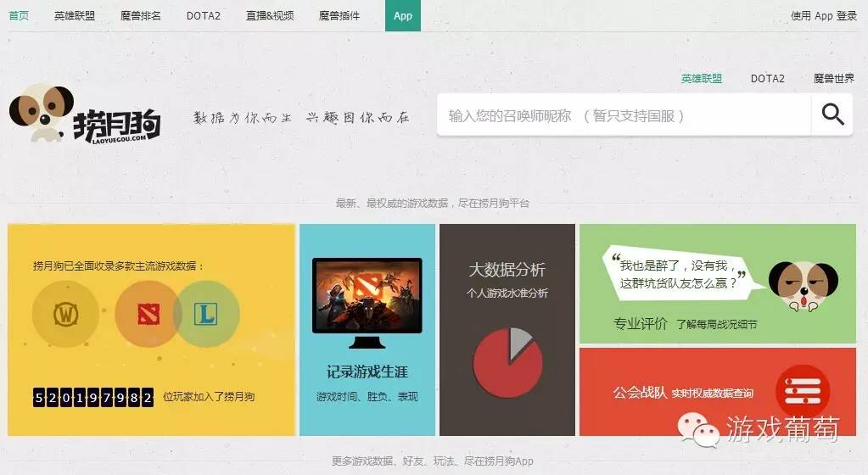Switch search to DOTA2 tab

click(x=767, y=79)
